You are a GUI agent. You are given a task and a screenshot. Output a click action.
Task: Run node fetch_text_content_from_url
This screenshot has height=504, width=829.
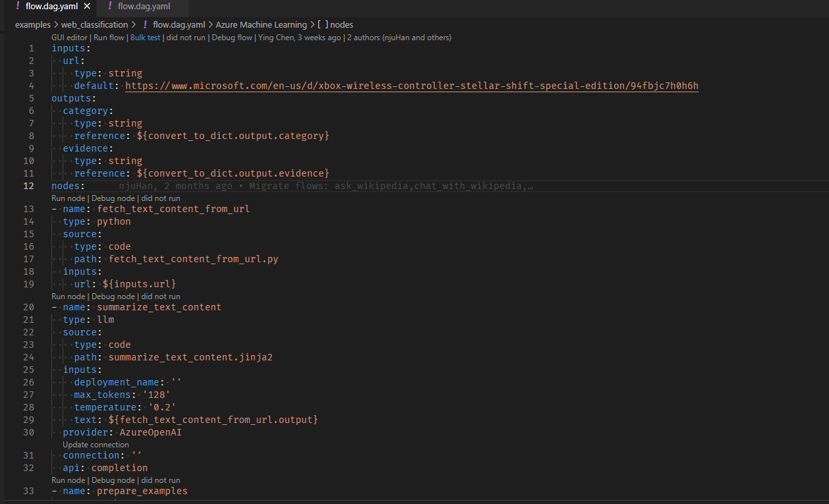(68, 198)
